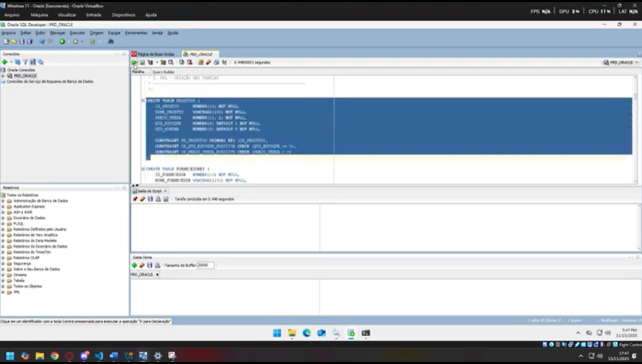Run the statement with the green play icon

tap(134, 62)
